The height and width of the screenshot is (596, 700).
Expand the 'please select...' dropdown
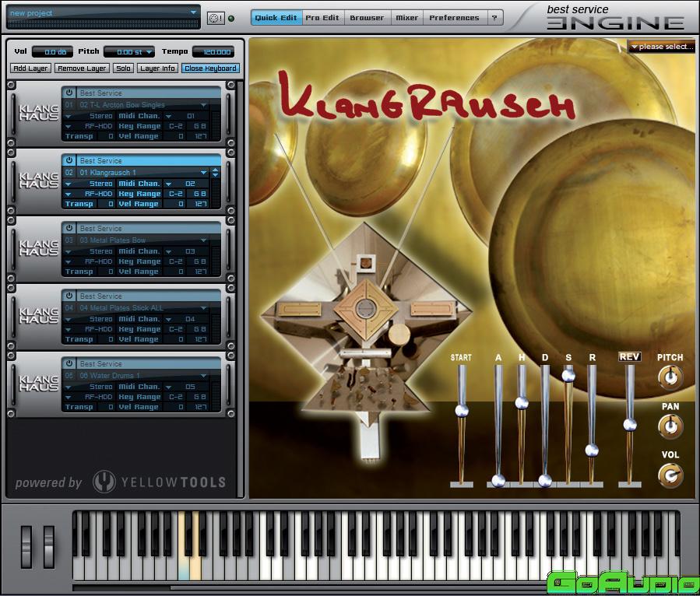coord(661,47)
